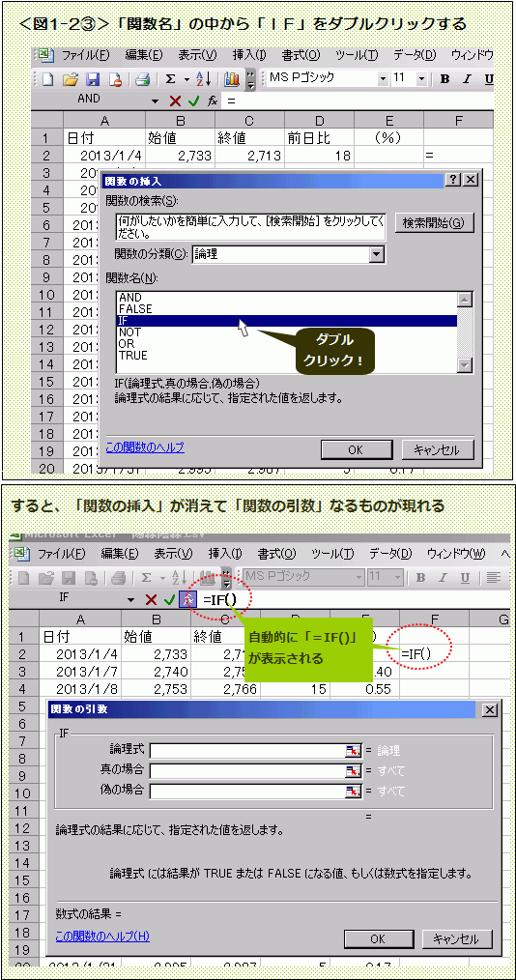The image size is (516, 980).
Task: Toggle enabled Italic I button
Action: 467,79
